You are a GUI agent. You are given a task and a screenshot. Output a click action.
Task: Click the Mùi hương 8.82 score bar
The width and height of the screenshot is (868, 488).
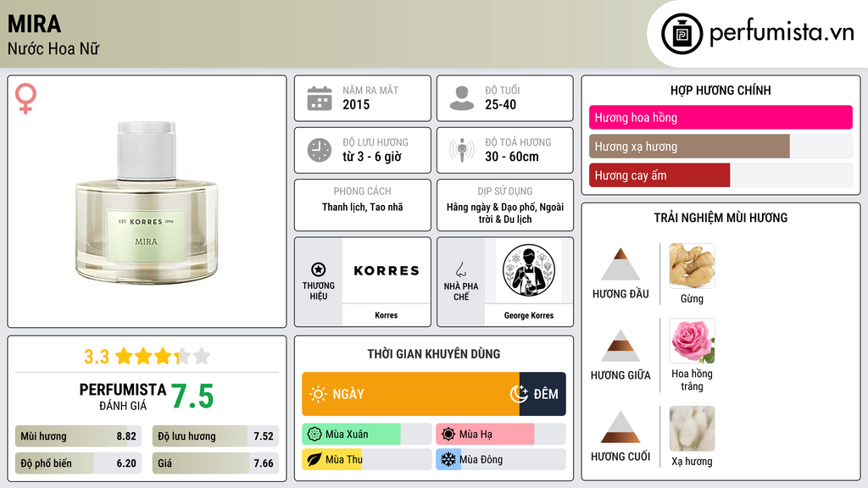(79, 436)
